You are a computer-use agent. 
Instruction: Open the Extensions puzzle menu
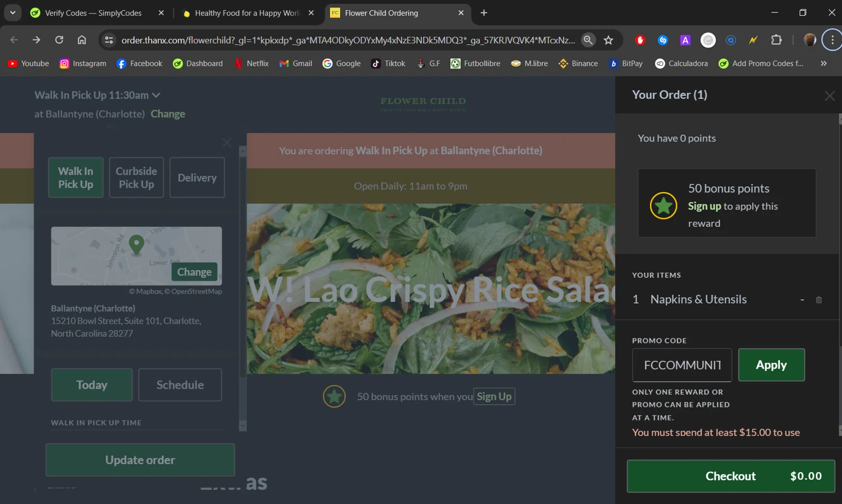[x=776, y=40]
